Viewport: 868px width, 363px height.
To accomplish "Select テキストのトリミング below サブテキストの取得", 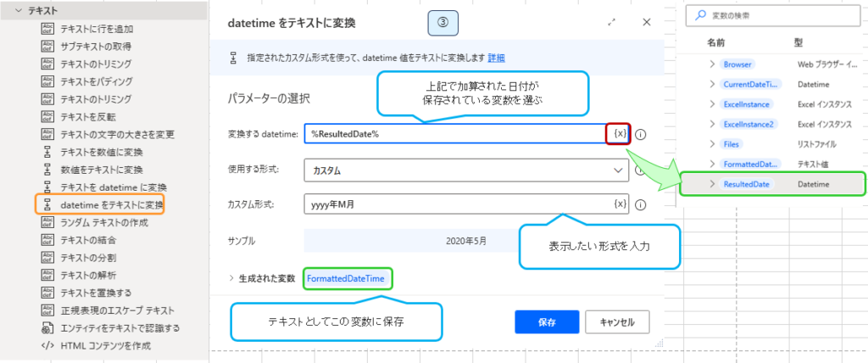I will coord(96,64).
